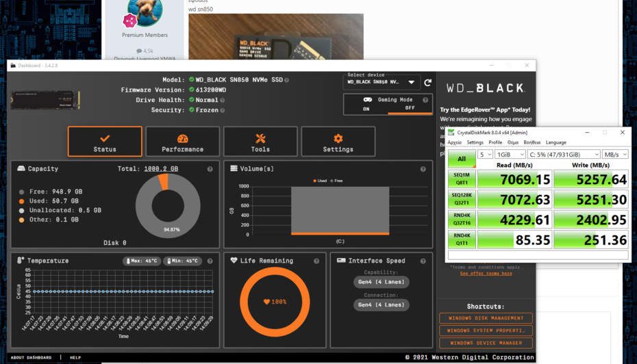Open Capacity panel help icon

[x=210, y=169]
